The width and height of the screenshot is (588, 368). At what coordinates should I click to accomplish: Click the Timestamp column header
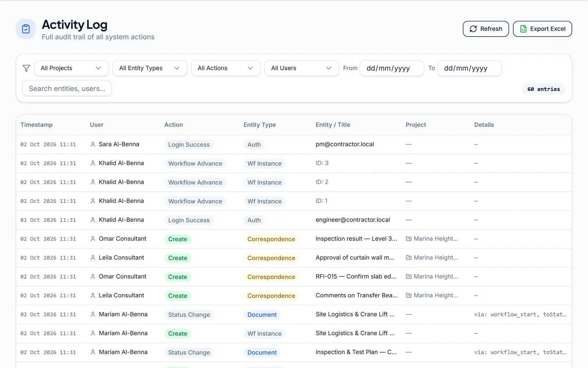click(x=36, y=125)
